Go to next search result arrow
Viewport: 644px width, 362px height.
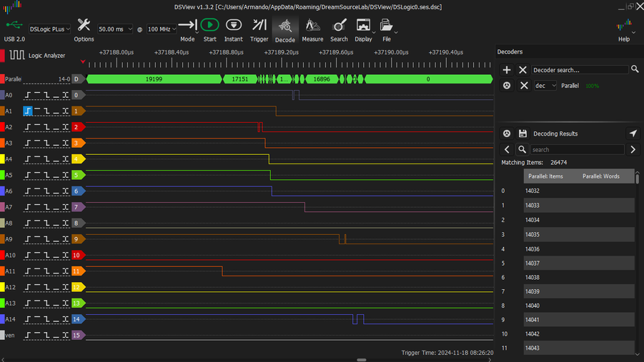(x=633, y=149)
